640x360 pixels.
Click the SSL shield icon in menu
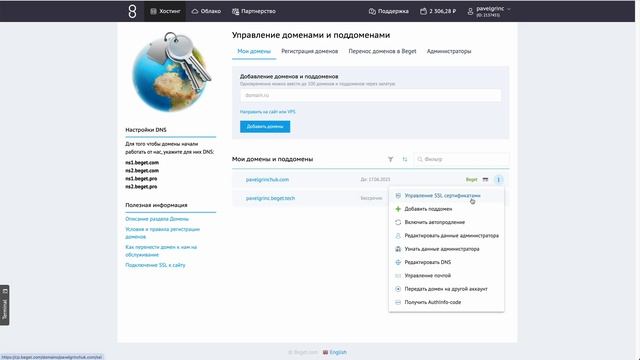click(x=398, y=196)
